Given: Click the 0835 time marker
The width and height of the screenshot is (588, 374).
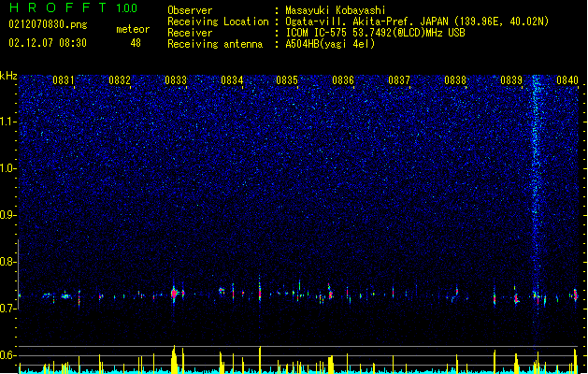Looking at the screenshot, I should coord(287,80).
